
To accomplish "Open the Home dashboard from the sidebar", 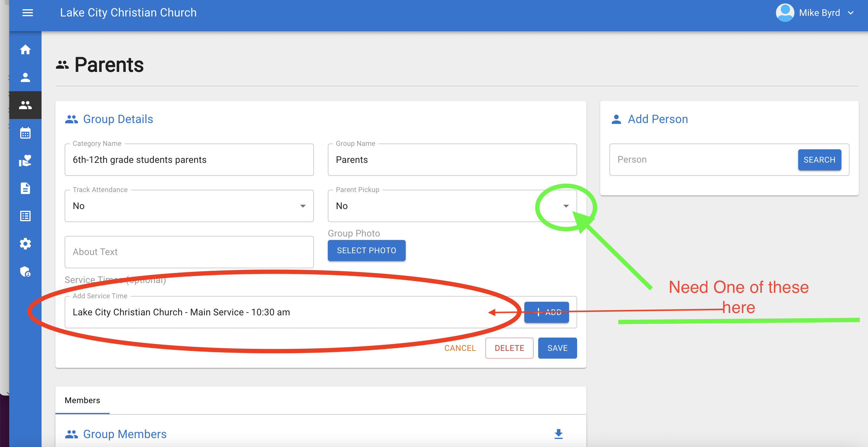I will tap(25, 49).
